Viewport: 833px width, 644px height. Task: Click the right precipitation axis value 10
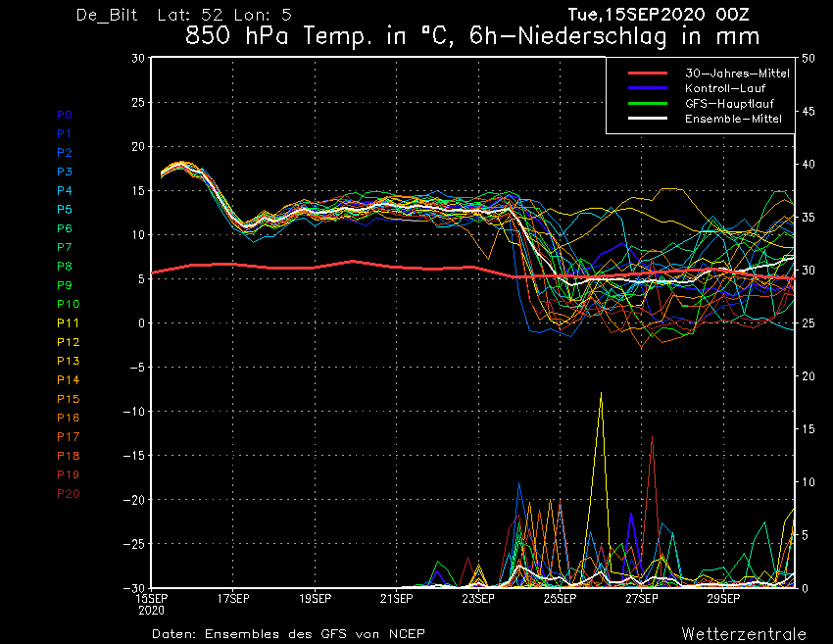tap(808, 482)
